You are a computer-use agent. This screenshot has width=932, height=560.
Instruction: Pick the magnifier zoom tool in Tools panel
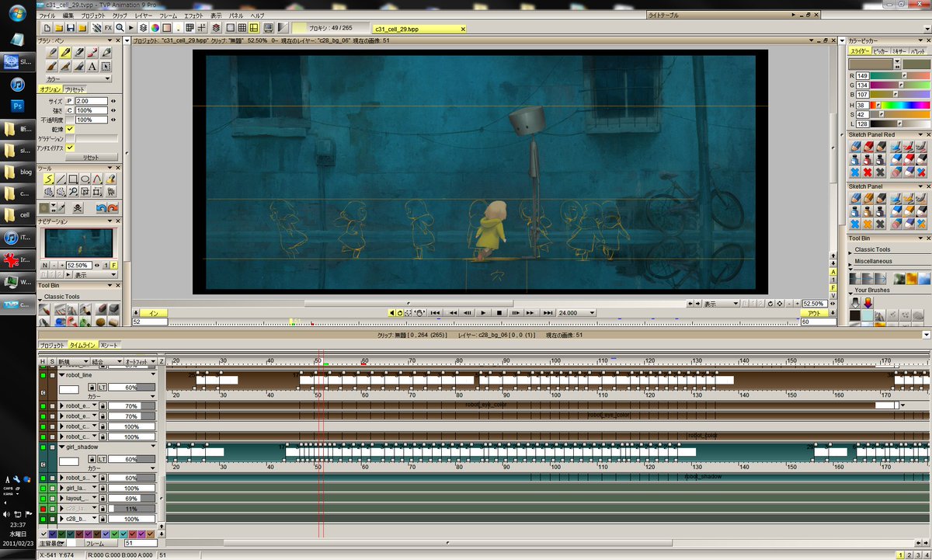71,191
